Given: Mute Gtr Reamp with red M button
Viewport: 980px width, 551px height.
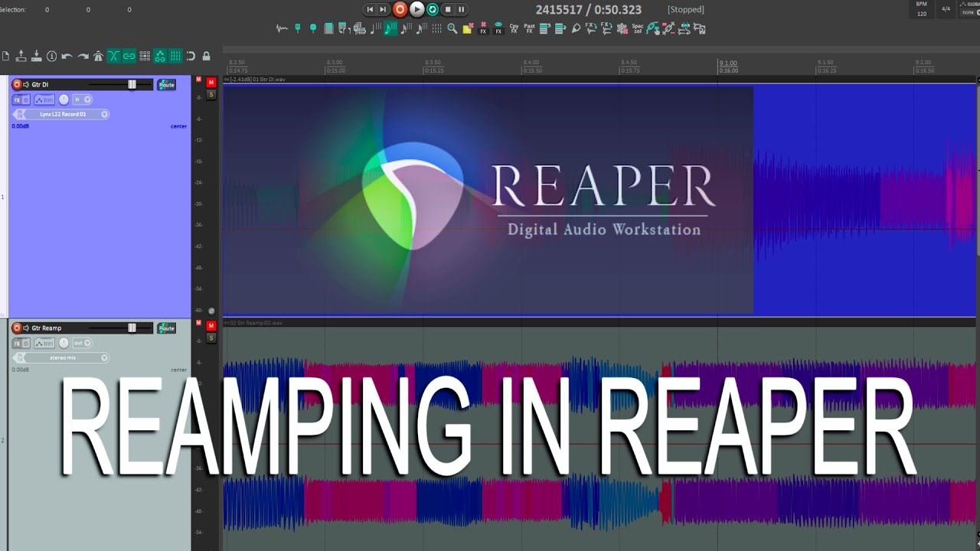Looking at the screenshot, I should [211, 325].
